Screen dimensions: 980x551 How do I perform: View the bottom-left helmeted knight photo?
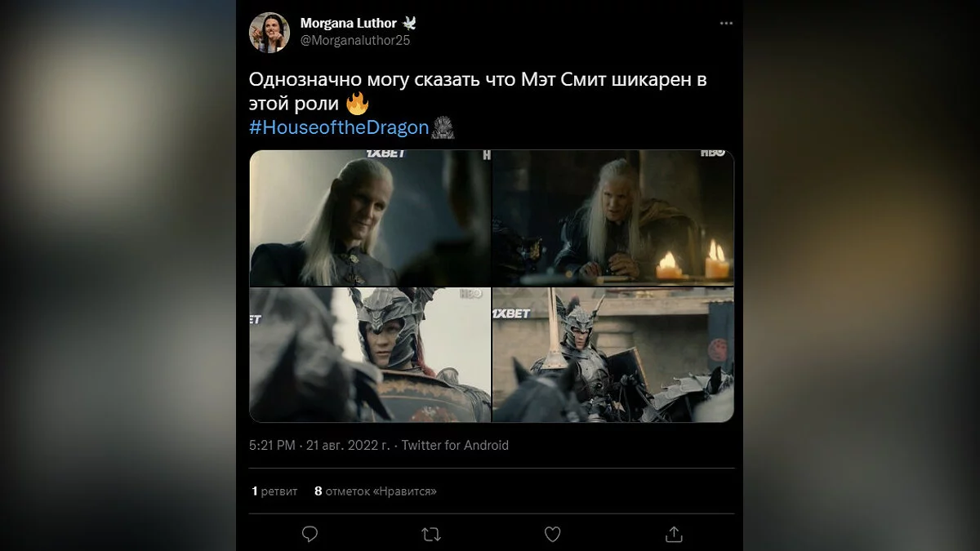370,355
